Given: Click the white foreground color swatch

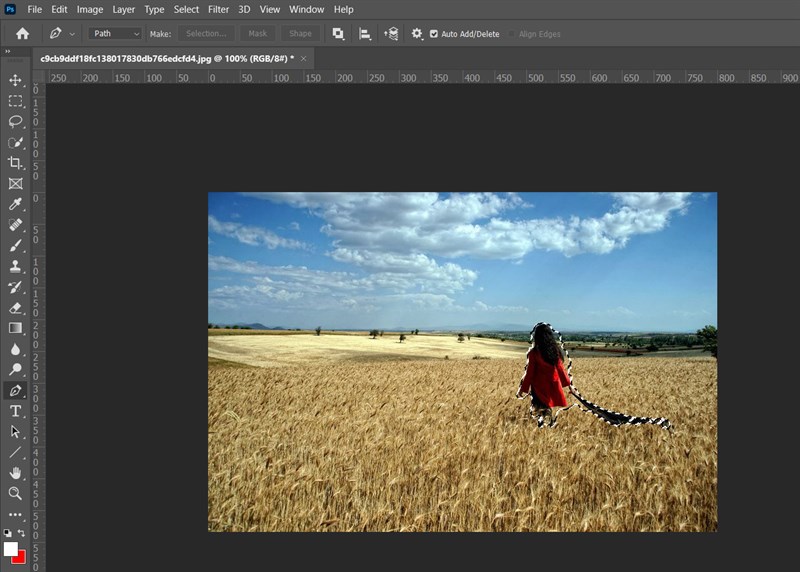Looking at the screenshot, I should (x=10, y=549).
